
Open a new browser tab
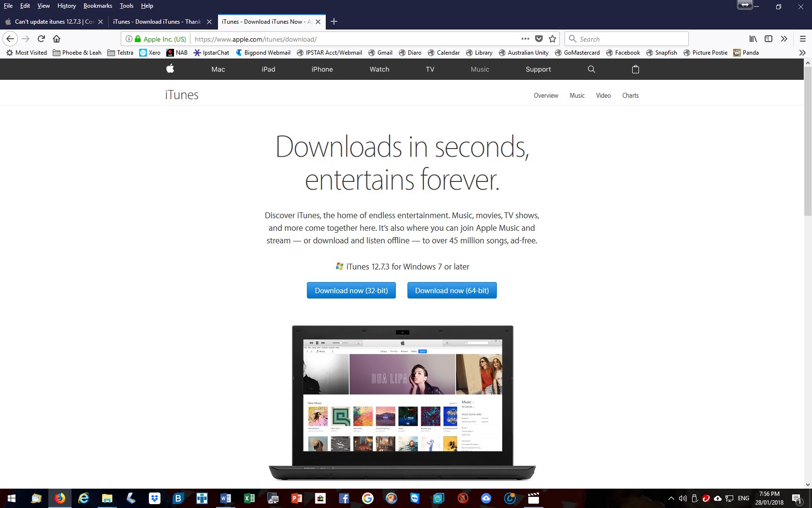point(334,21)
